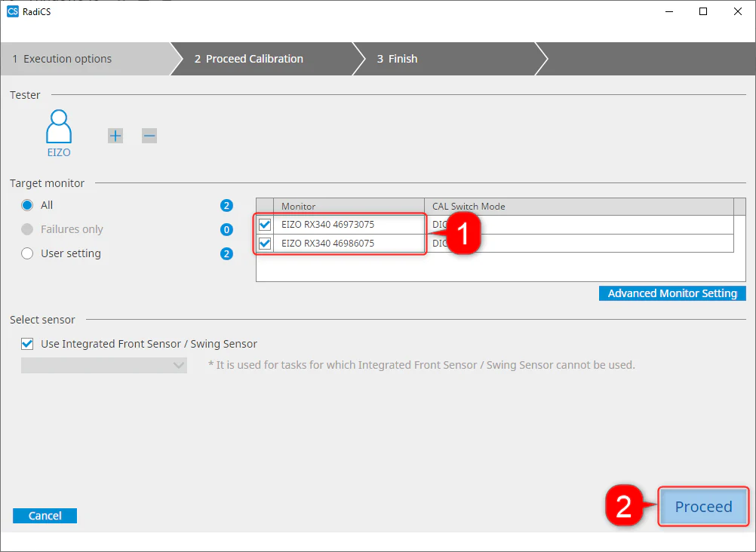This screenshot has height=552, width=756.
Task: Cancel the calibration wizard
Action: click(45, 516)
